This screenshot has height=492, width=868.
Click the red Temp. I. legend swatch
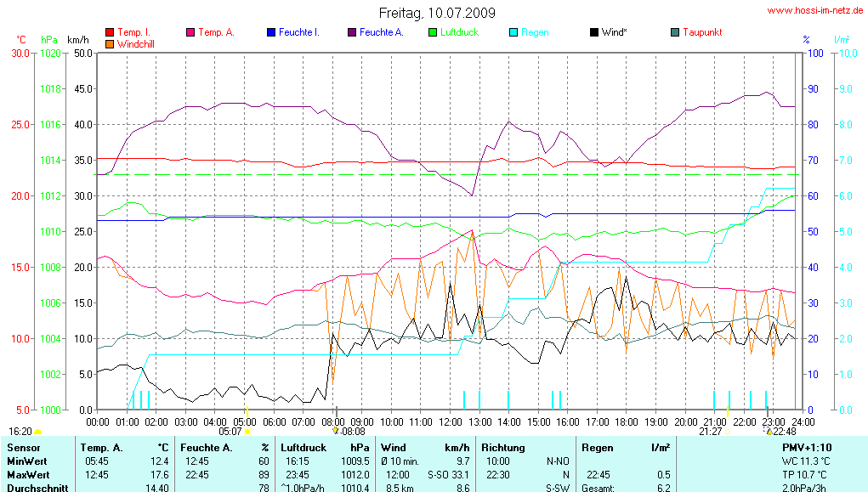coord(110,32)
